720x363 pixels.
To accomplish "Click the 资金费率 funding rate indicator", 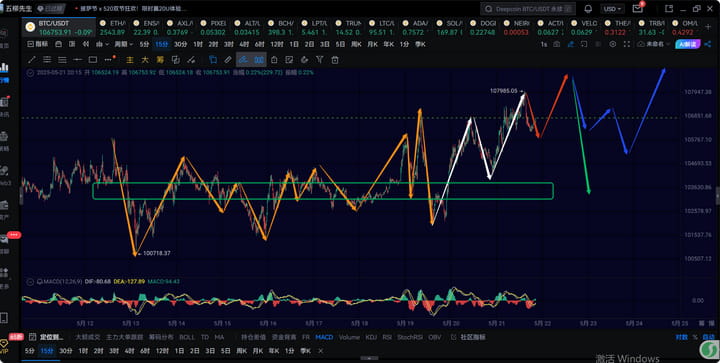I will (284, 337).
